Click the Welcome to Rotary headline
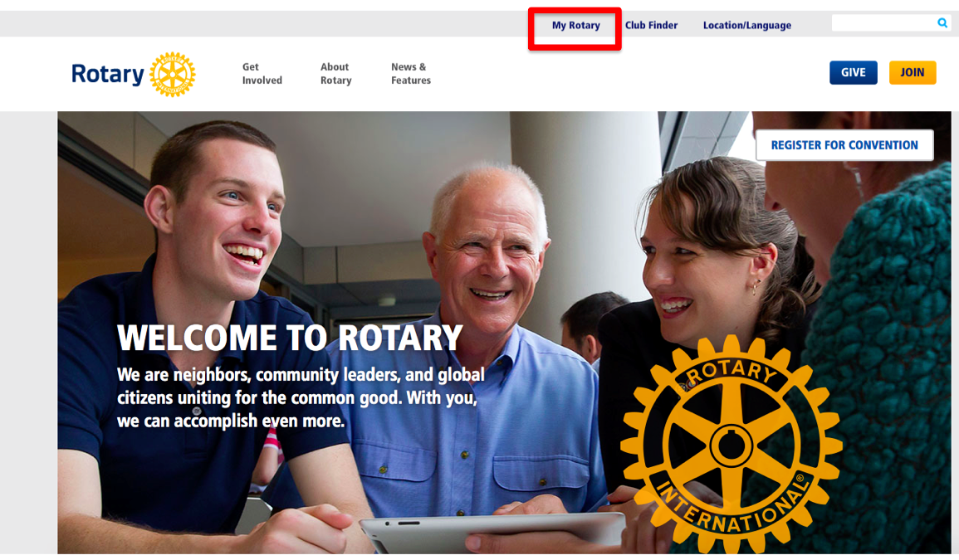Image resolution: width=959 pixels, height=560 pixels. pyautogui.click(x=290, y=338)
